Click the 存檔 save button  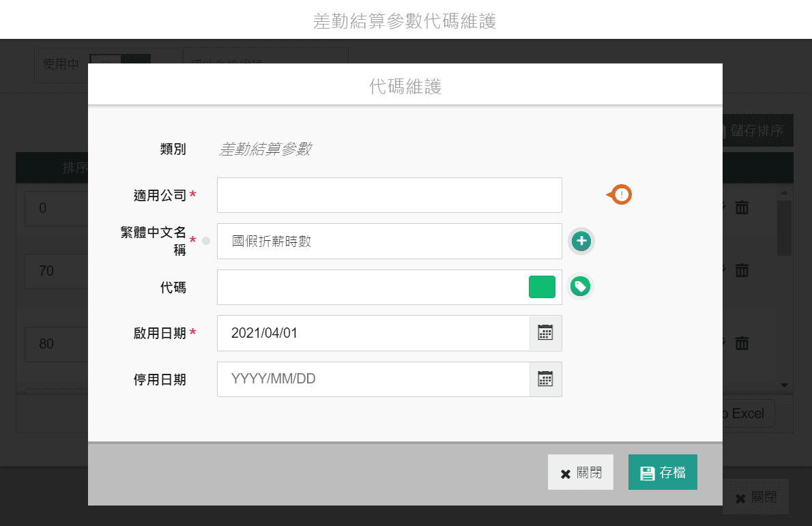point(662,473)
